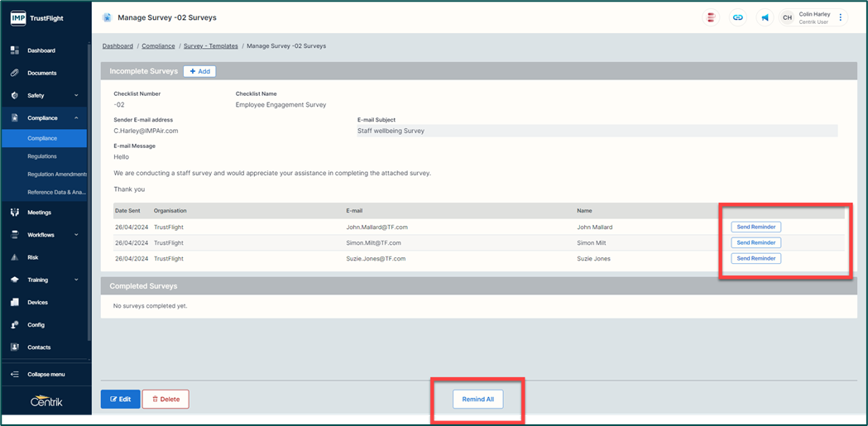Send reminder to John Mallard

[x=755, y=227]
